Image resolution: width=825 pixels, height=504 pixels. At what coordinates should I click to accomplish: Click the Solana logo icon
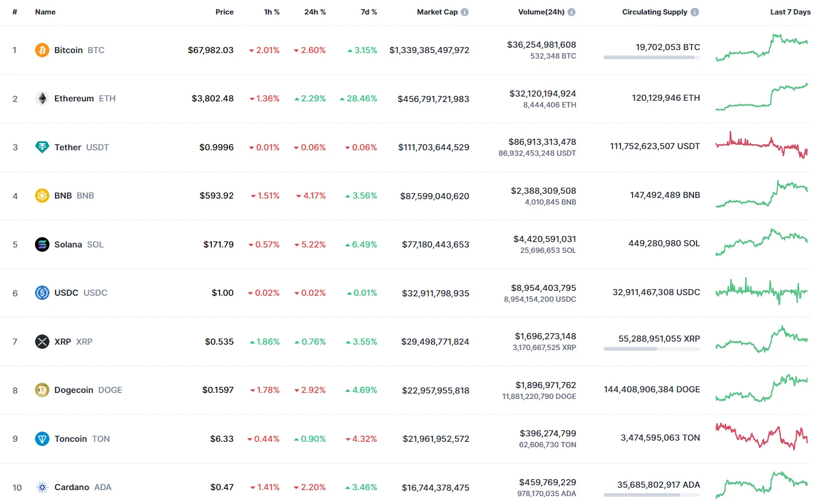tap(42, 244)
